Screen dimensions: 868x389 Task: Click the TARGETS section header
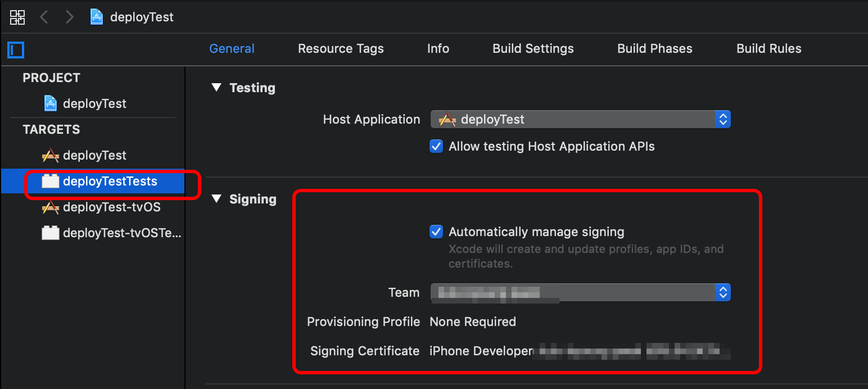coord(51,129)
